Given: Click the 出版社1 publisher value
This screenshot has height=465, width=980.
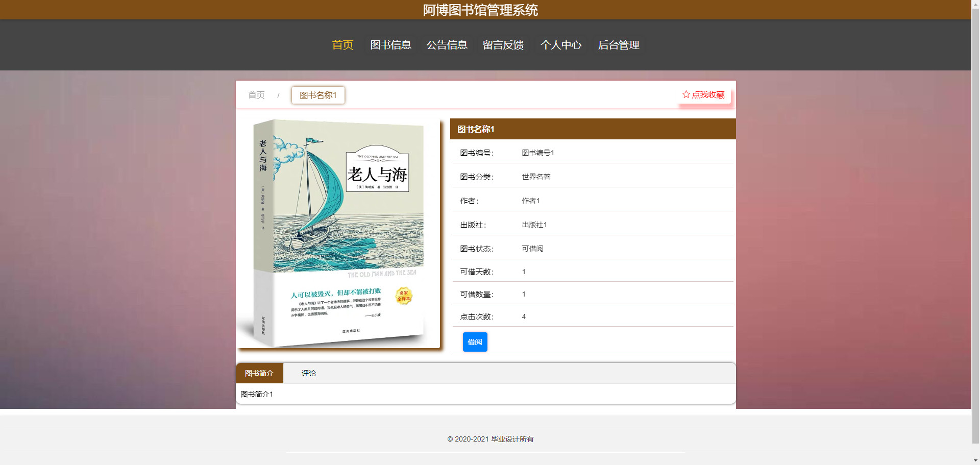Looking at the screenshot, I should pyautogui.click(x=534, y=225).
